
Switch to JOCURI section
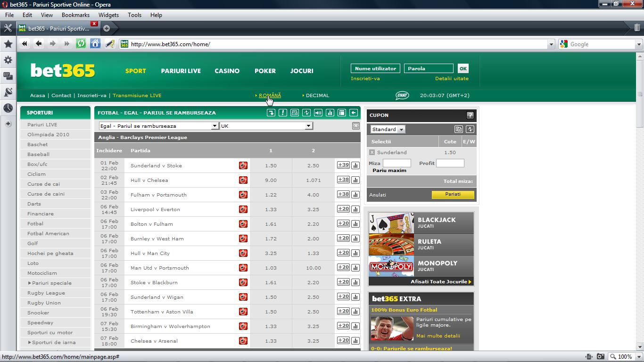[x=302, y=71]
